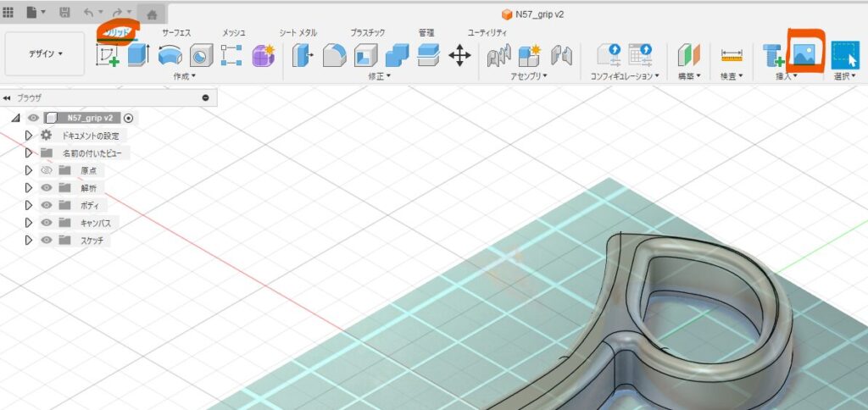Viewport: 868px width, 410px height.
Task: Toggle visibility of スケッチ folder
Action: coord(47,241)
